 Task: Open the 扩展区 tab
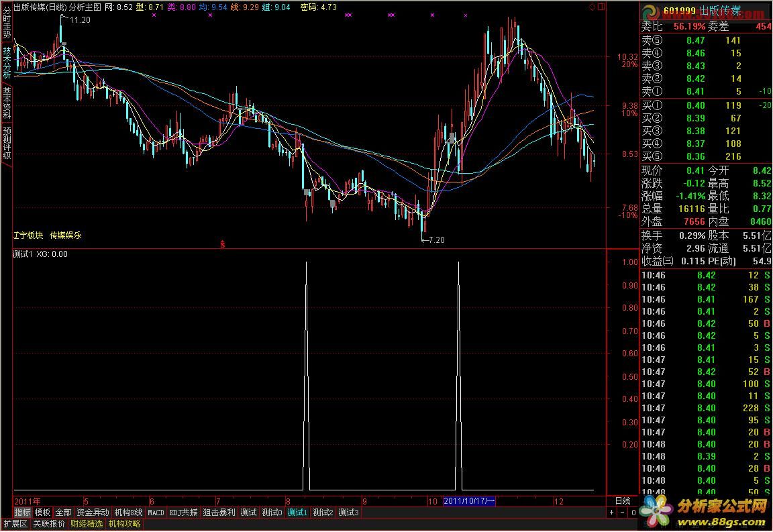click(x=15, y=524)
